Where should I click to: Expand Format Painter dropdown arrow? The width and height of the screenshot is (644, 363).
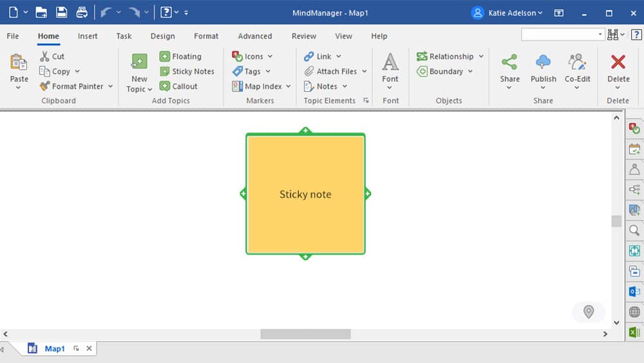[x=111, y=86]
